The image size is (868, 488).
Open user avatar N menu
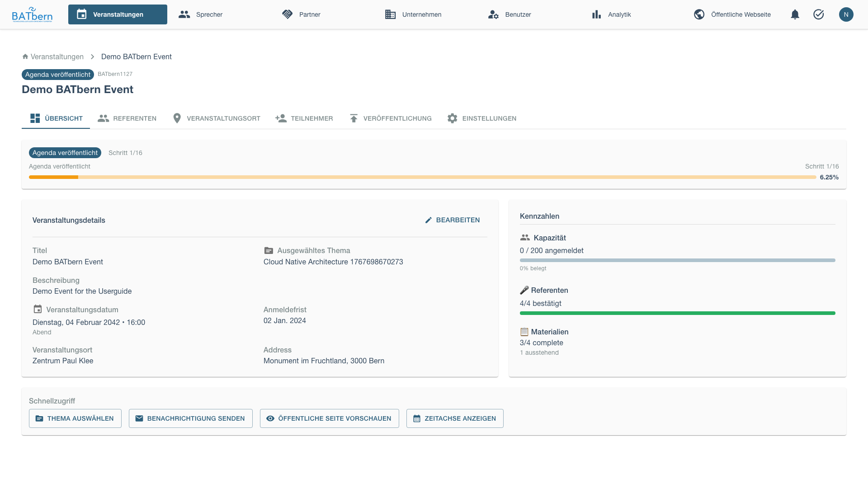[846, 14]
